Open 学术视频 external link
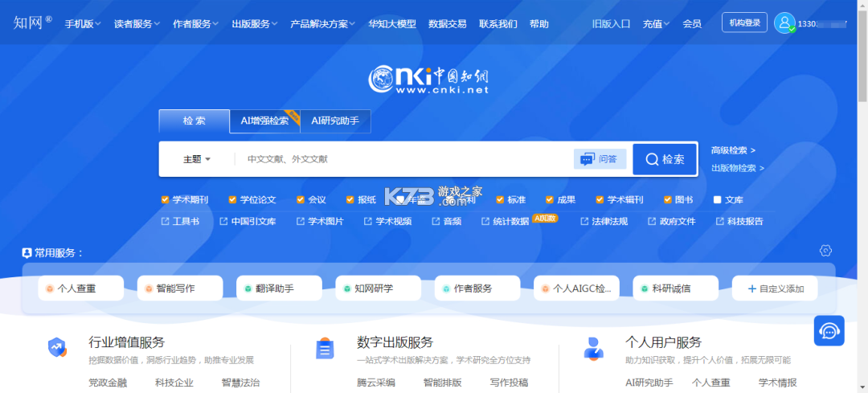868x393 pixels. click(x=387, y=221)
